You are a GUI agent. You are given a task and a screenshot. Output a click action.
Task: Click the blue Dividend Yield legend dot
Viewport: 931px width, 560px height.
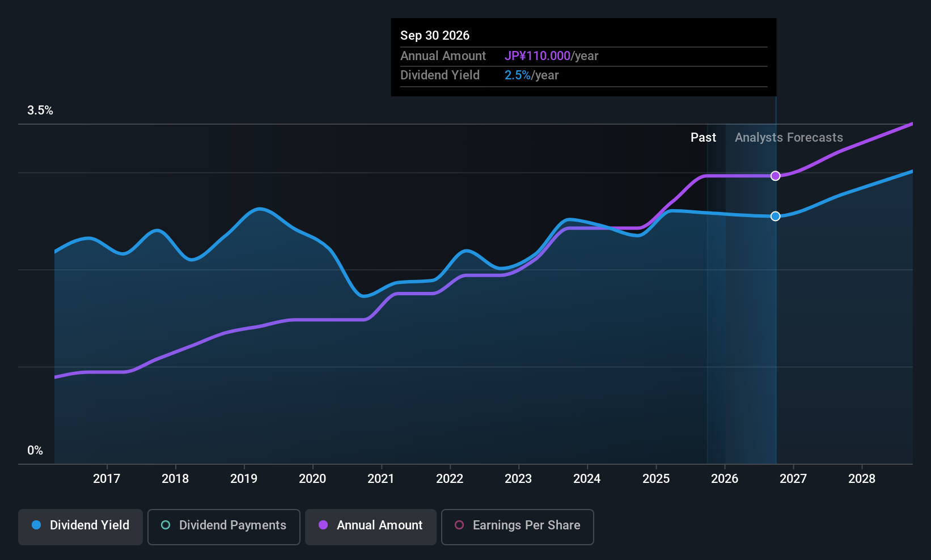[36, 525]
